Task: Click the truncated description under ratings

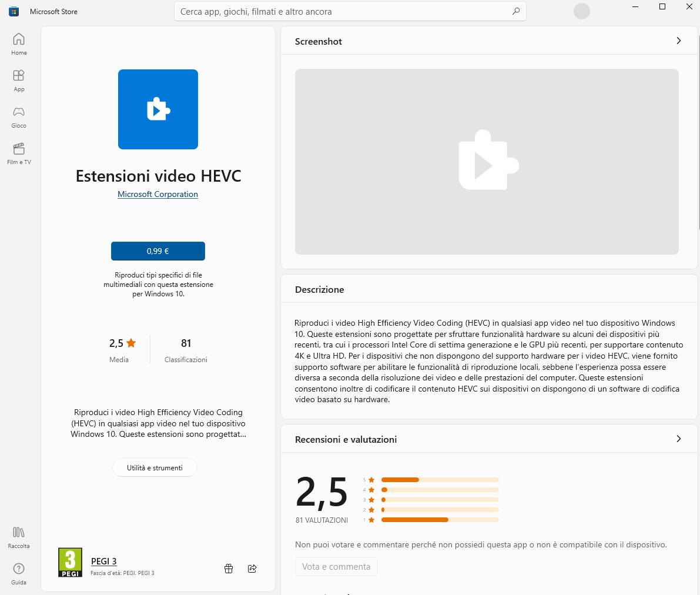Action: [158, 423]
